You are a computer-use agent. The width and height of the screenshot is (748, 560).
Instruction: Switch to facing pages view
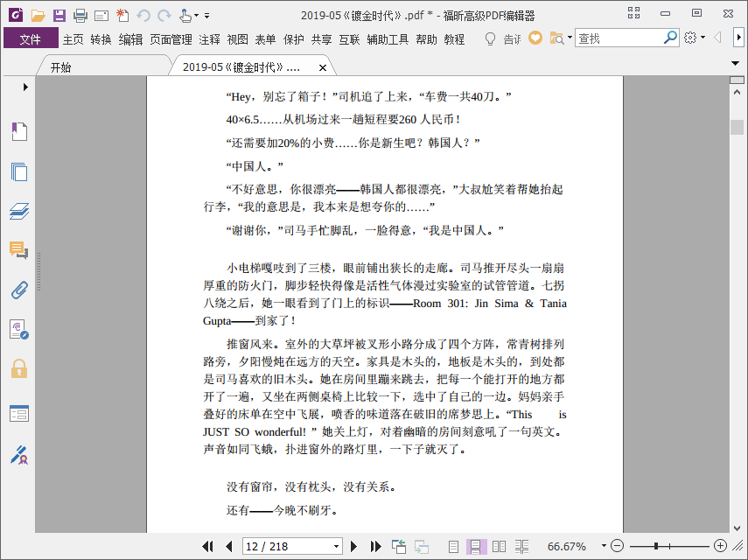tap(499, 546)
